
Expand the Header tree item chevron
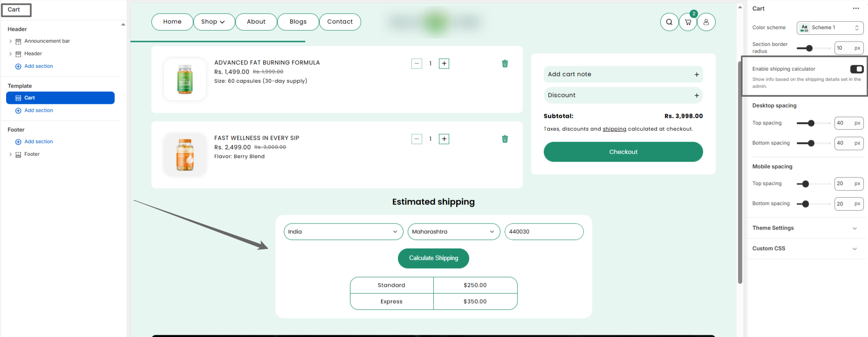click(x=10, y=54)
